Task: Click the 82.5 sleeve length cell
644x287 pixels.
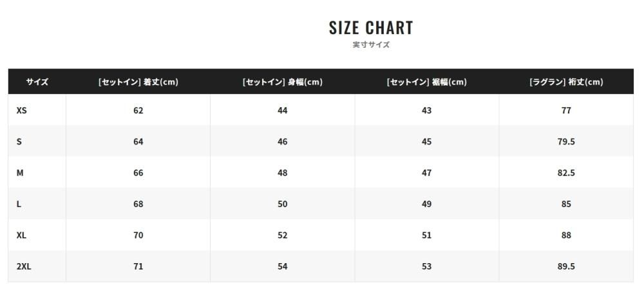Action: 566,173
